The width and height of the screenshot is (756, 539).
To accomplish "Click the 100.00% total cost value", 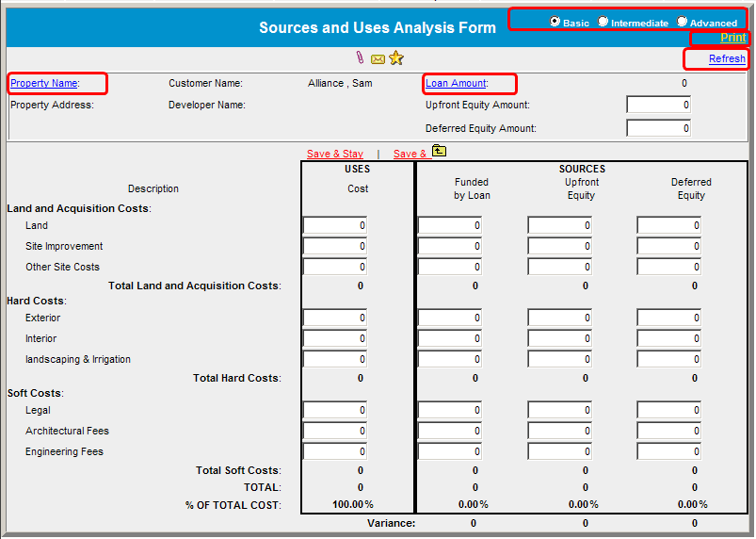I will [353, 504].
